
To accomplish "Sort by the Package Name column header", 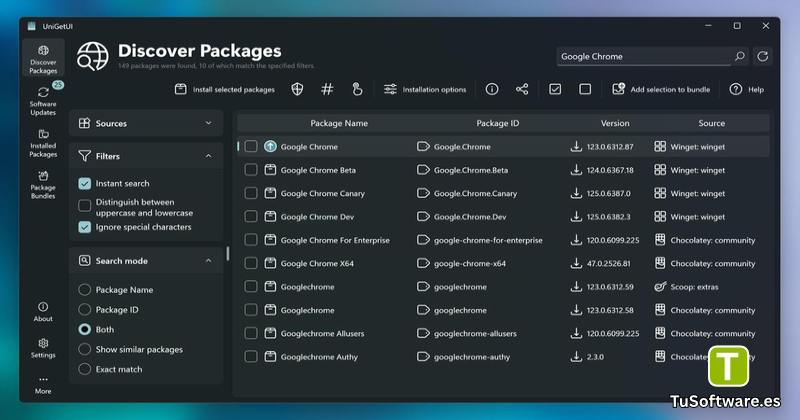I will point(339,123).
